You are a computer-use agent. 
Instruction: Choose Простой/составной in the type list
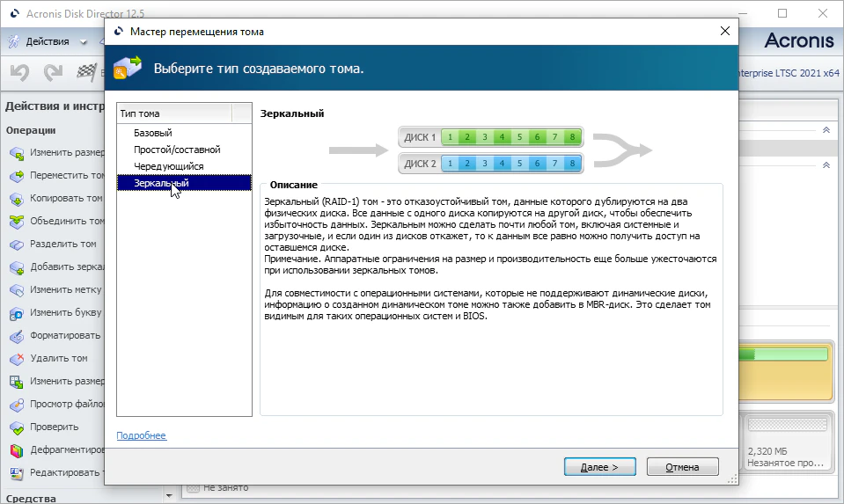coord(177,150)
